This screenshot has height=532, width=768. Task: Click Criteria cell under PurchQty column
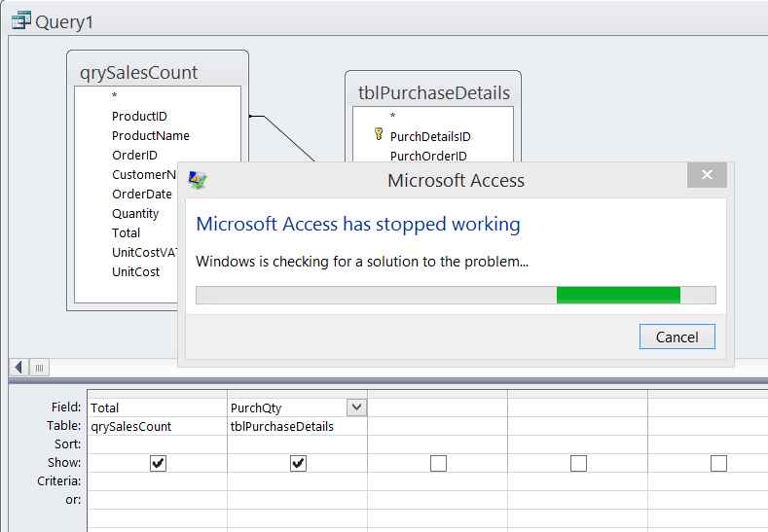tap(297, 481)
